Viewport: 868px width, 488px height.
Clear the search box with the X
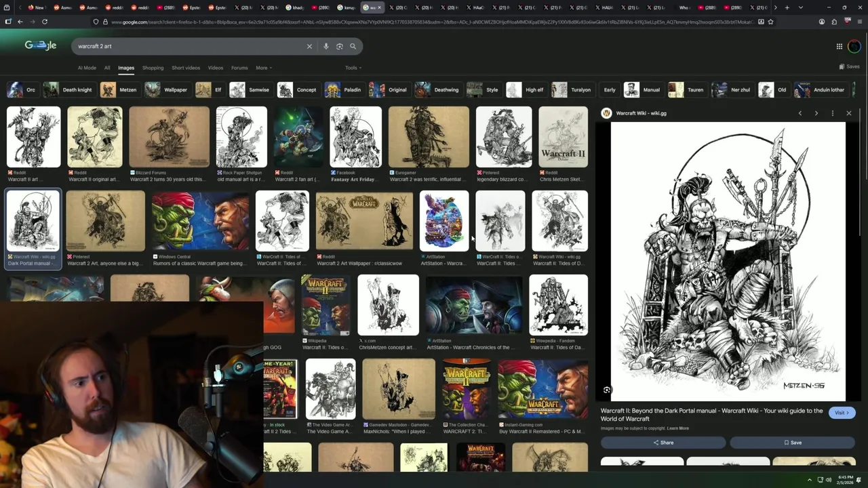(x=309, y=46)
